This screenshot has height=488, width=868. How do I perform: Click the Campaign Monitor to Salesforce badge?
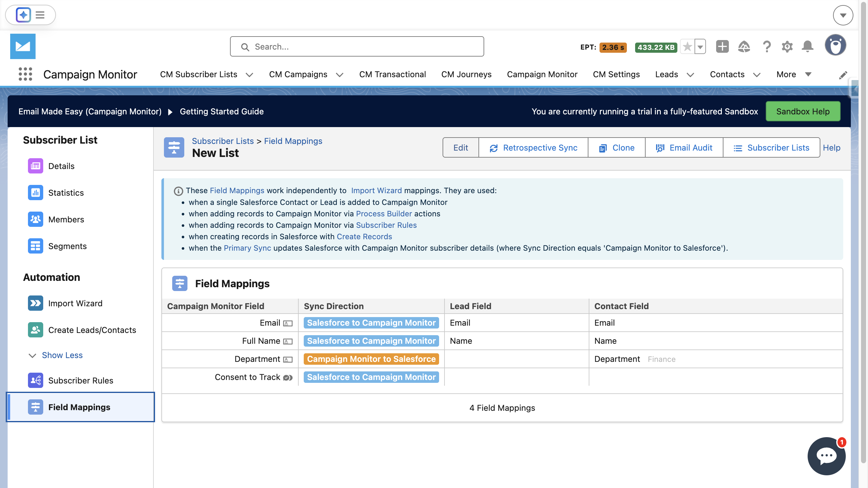click(371, 359)
